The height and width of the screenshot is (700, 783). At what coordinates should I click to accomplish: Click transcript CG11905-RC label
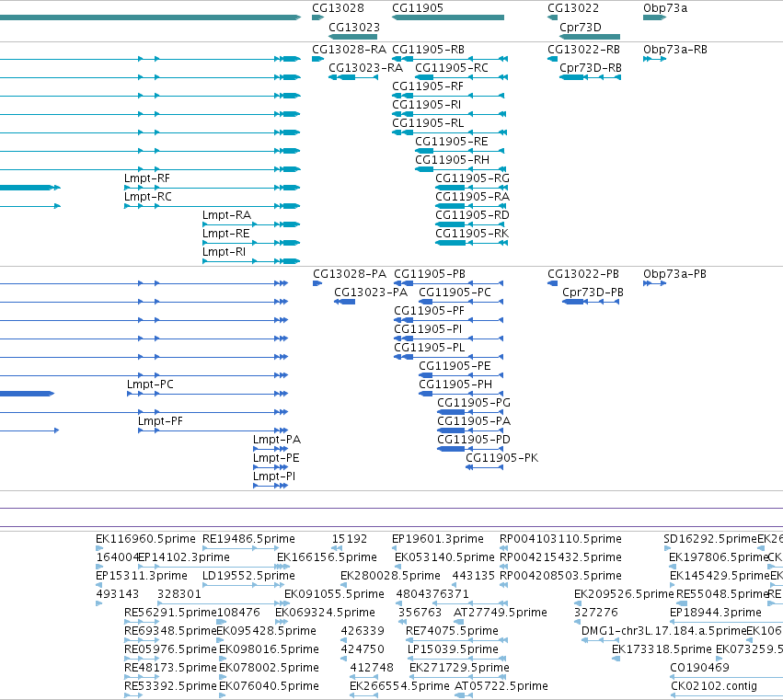452,68
